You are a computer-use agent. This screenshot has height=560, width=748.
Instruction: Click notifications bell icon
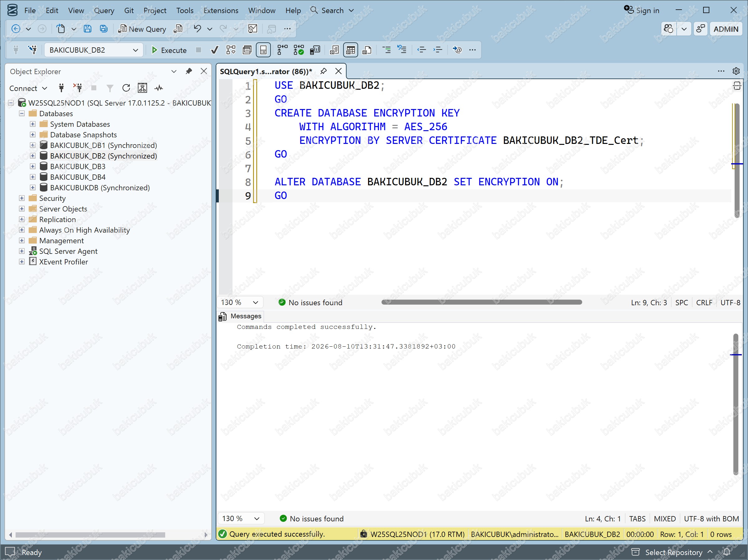point(727,552)
